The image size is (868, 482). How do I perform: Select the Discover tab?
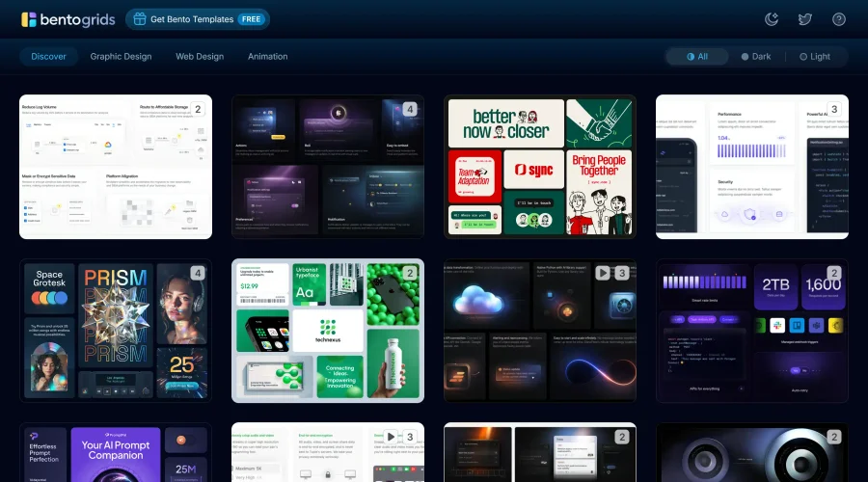[48, 57]
